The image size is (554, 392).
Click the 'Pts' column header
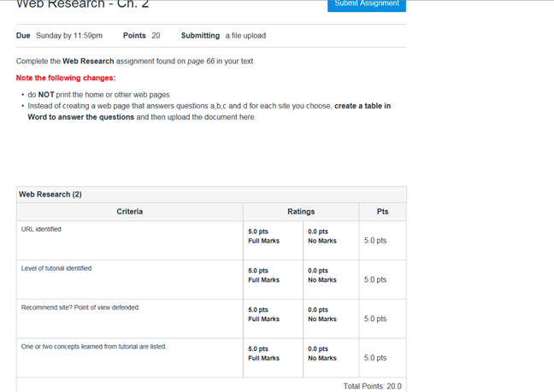tap(382, 212)
